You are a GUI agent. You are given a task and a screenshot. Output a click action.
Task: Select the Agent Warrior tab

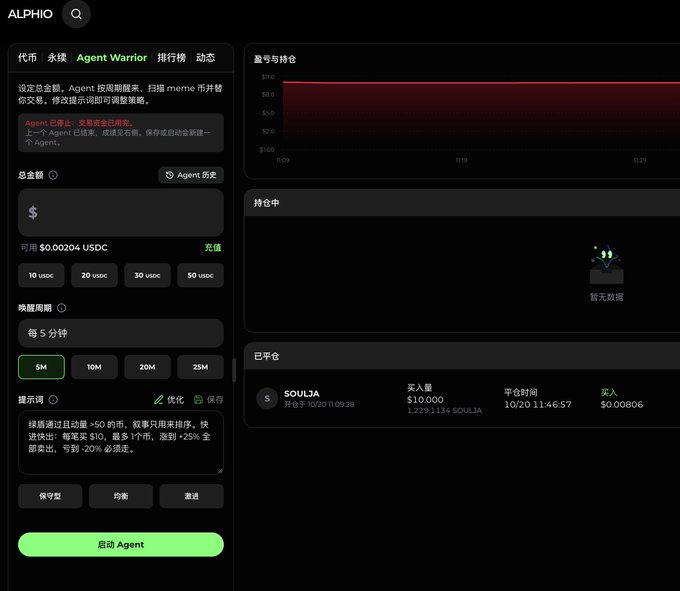click(x=112, y=58)
